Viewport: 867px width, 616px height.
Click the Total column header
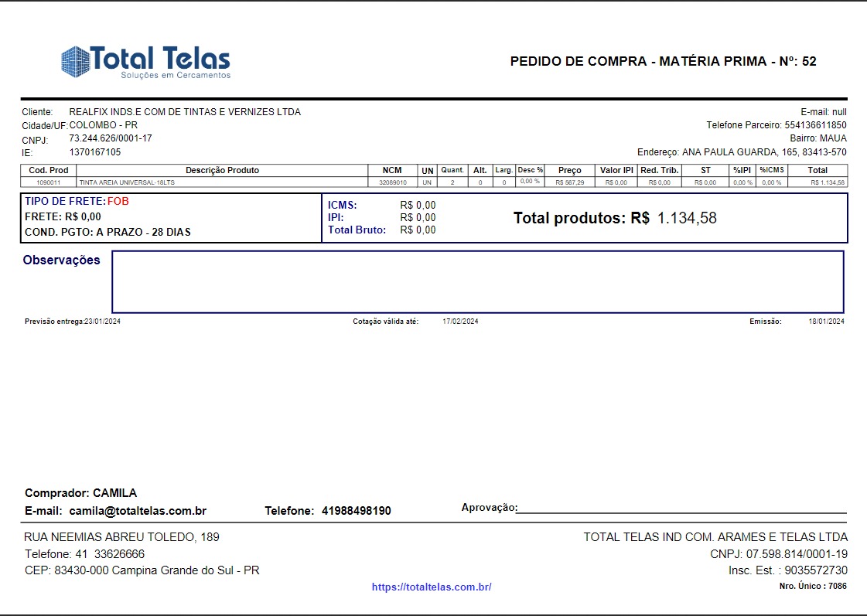click(x=818, y=170)
